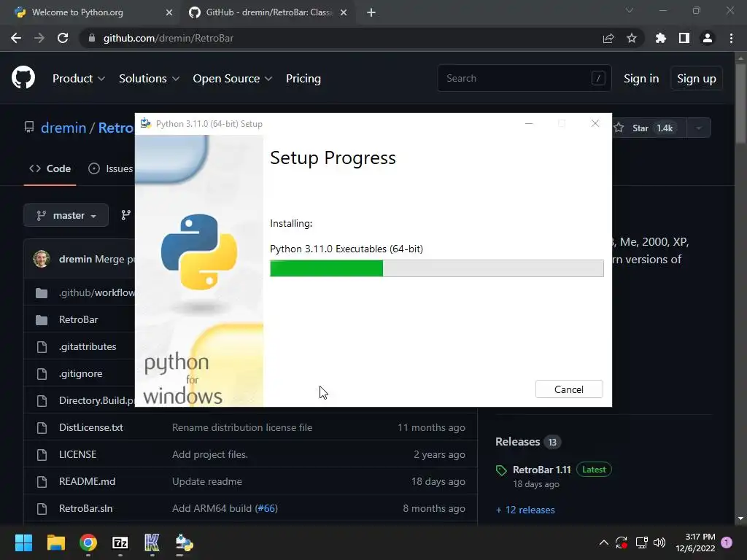Open the RetroBar folder
This screenshot has width=747, height=560.
[x=79, y=319]
